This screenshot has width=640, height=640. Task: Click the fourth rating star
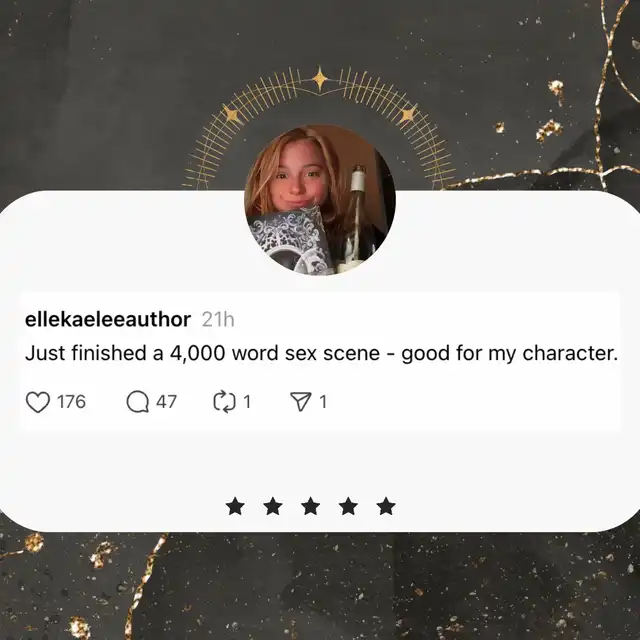click(349, 506)
